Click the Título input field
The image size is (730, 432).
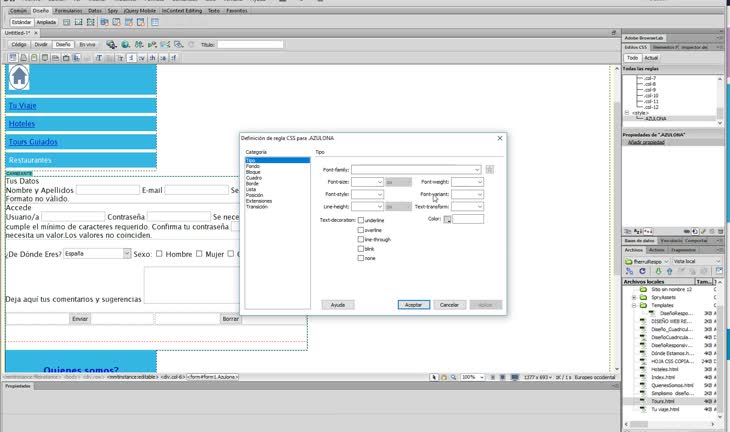click(x=250, y=45)
